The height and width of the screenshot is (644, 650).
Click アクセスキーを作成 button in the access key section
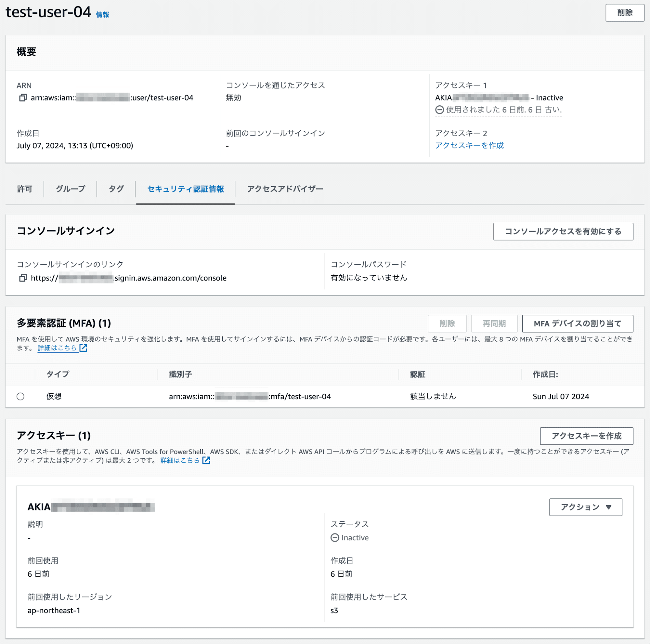(x=586, y=436)
